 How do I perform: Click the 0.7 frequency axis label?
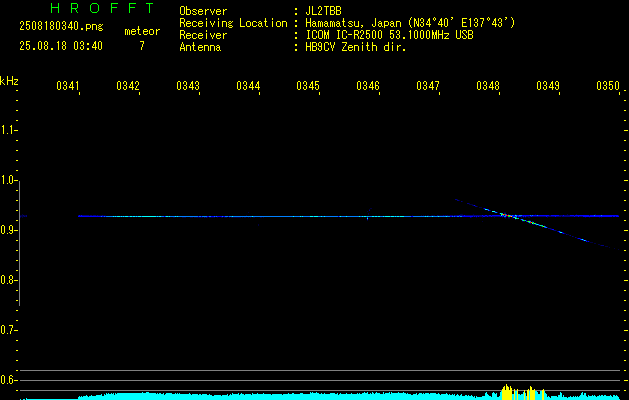[x=8, y=330]
